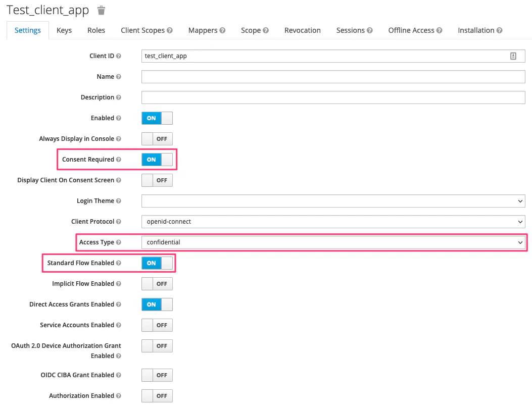Switch to the Settings tab
The image size is (532, 408).
point(28,30)
